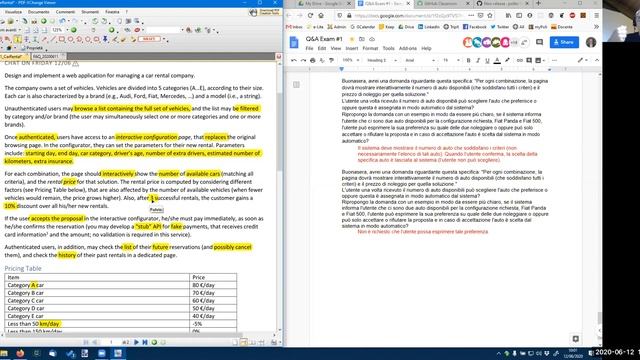This screenshot has width=640, height=360.
Task: Insert link using the Docs toolbar icon
Action: coord(520,60)
